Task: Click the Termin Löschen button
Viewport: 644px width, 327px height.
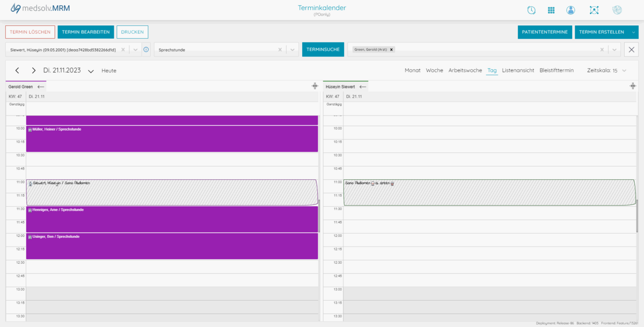Action: (x=30, y=32)
